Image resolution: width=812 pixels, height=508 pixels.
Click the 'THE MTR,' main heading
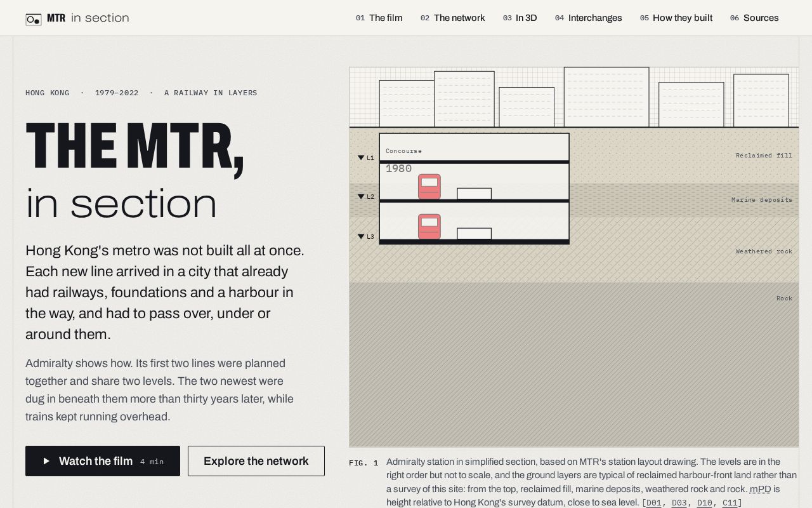[x=134, y=147]
